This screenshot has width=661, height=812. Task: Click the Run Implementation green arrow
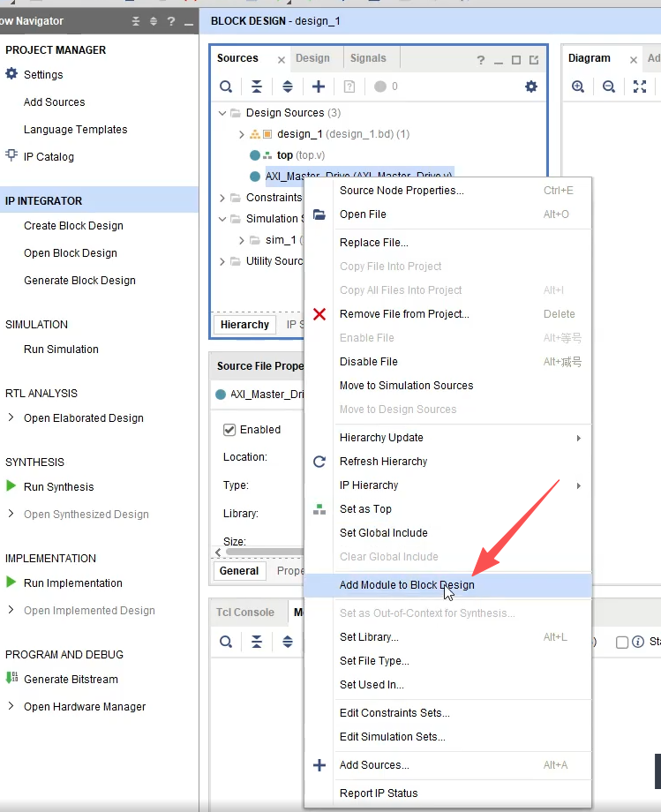click(x=11, y=582)
